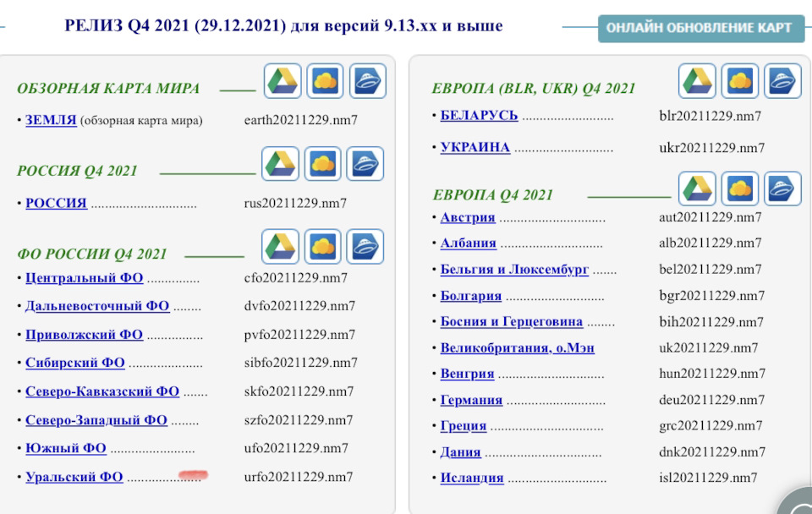Open Mail.ru cloud icon for ФО РОССИИ Q4 2021
812x514 pixels.
(322, 246)
